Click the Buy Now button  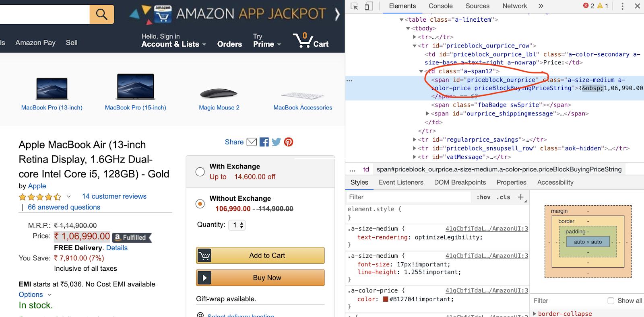point(260,278)
